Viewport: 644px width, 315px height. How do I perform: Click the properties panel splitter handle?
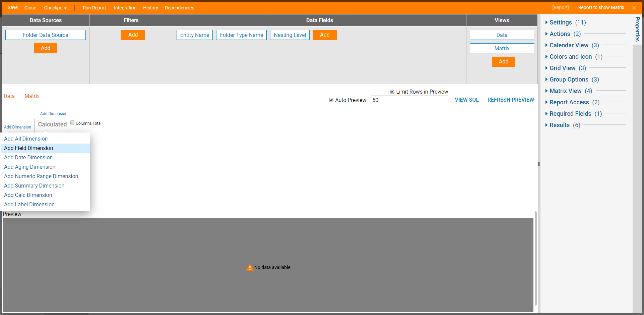[539, 164]
